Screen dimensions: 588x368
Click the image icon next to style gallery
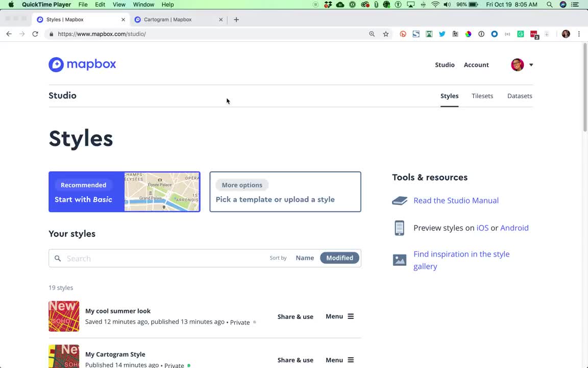point(400,260)
